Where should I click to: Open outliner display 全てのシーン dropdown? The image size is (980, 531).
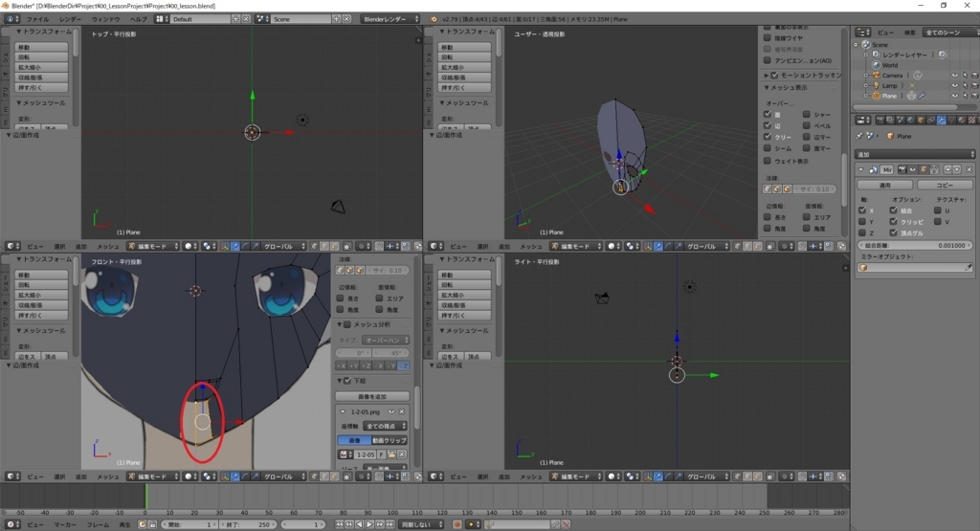tap(952, 32)
